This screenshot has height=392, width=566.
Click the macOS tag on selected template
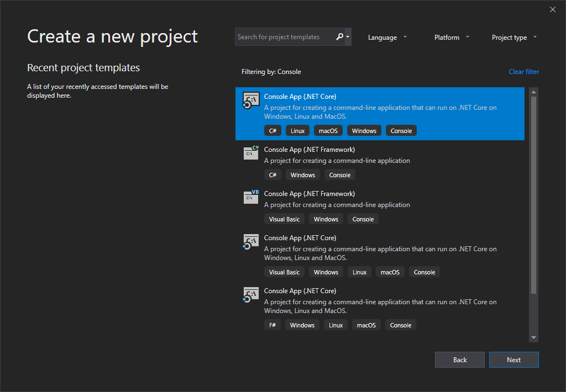tap(328, 131)
